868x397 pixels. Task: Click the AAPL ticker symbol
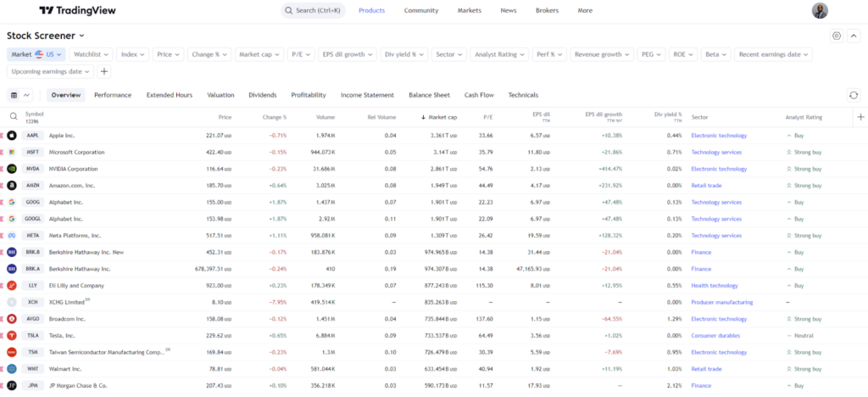(x=33, y=136)
